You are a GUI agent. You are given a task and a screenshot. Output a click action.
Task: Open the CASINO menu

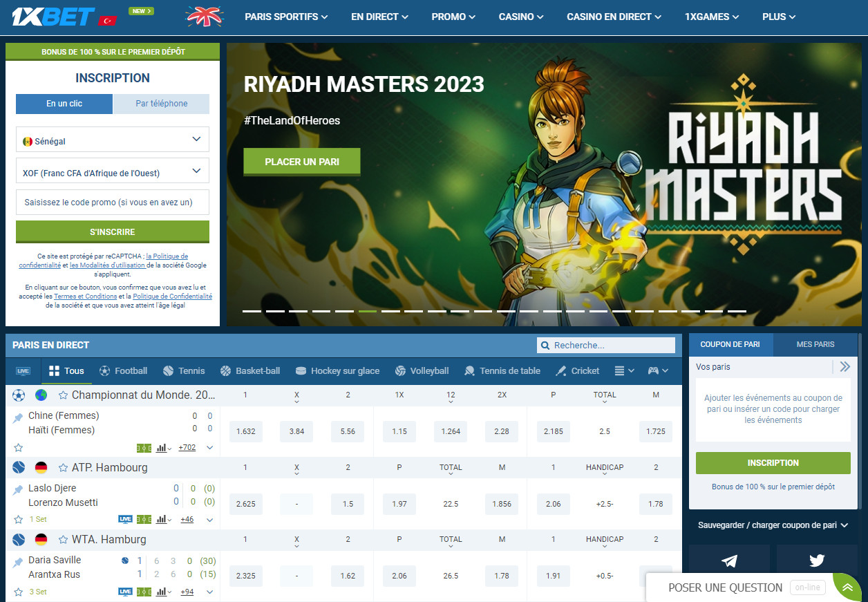tap(521, 17)
